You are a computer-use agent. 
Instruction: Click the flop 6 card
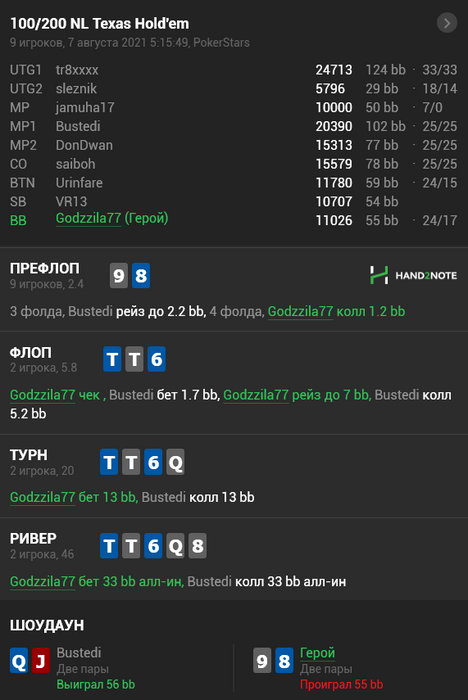click(156, 359)
